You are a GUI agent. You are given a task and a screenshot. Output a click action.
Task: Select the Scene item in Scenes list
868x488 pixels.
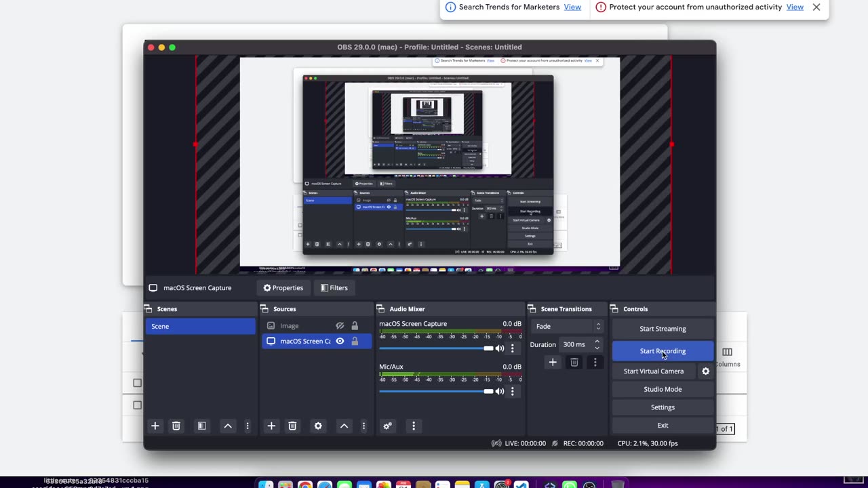click(201, 327)
